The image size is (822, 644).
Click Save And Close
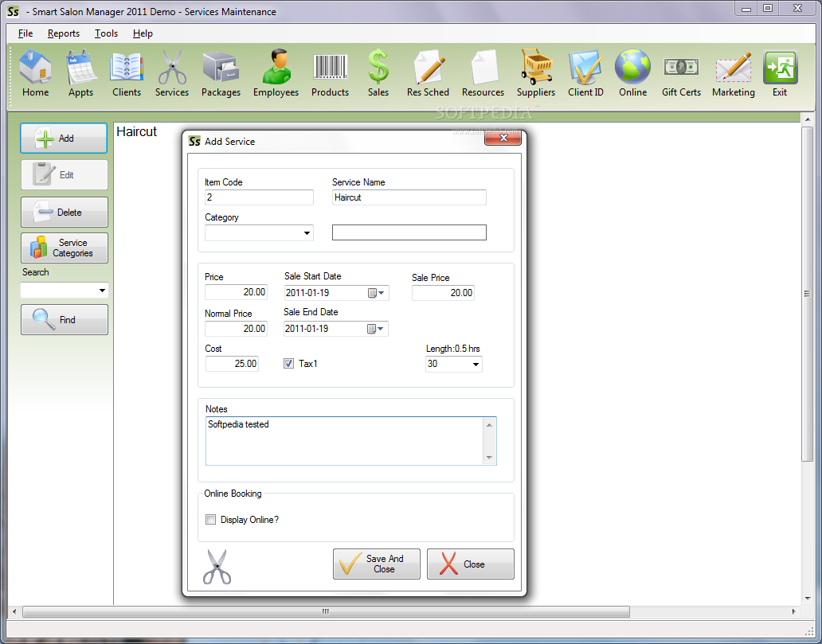pos(377,564)
